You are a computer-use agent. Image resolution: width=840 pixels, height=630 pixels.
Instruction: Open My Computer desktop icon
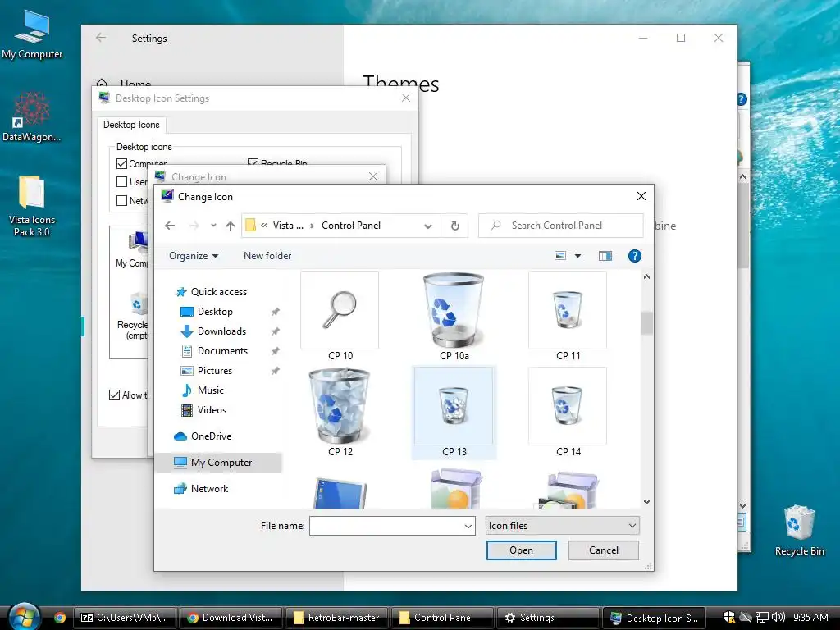32,34
